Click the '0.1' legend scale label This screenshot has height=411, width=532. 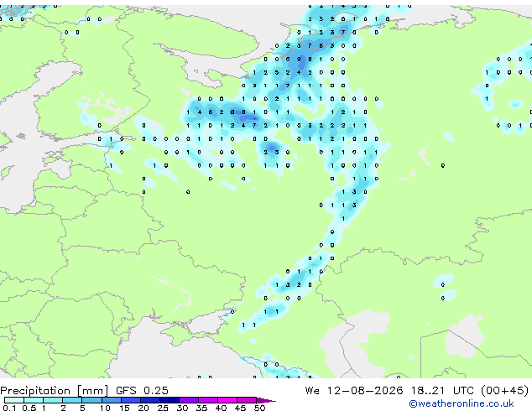[x=9, y=408]
